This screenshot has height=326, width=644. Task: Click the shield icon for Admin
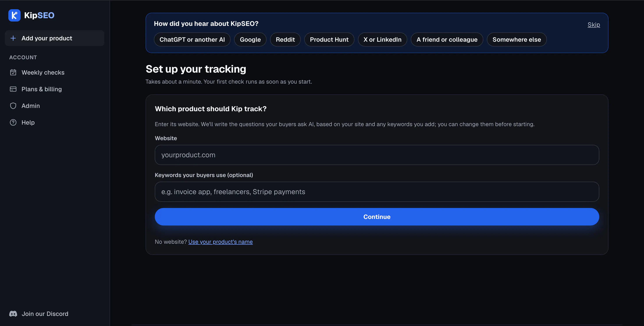13,106
